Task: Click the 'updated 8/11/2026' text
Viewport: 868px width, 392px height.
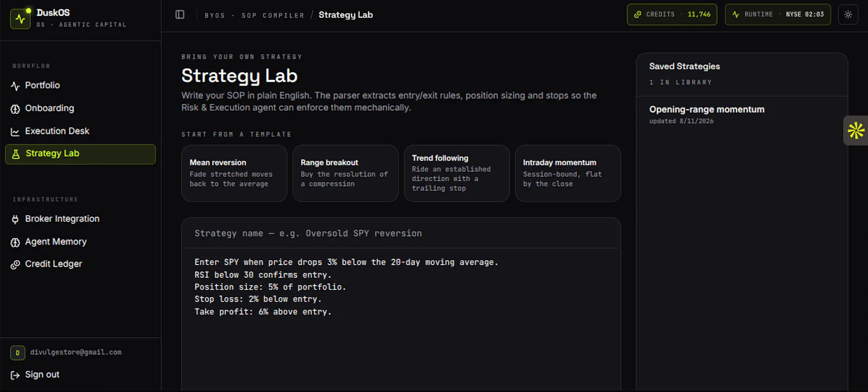Action: pyautogui.click(x=681, y=121)
